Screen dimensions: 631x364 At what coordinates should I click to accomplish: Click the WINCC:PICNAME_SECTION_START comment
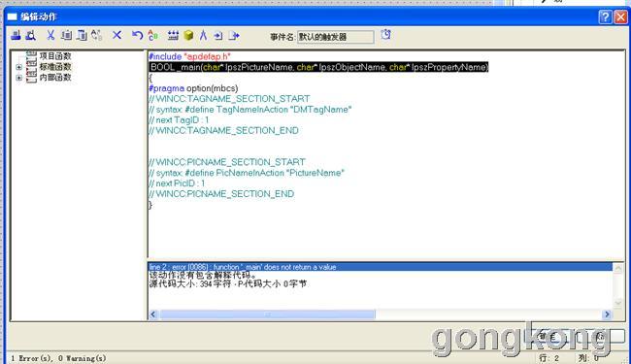(x=227, y=162)
